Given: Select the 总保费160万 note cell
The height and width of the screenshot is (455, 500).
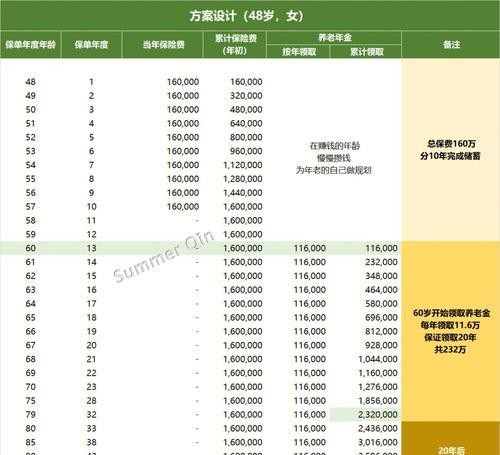Looking at the screenshot, I should tap(451, 150).
